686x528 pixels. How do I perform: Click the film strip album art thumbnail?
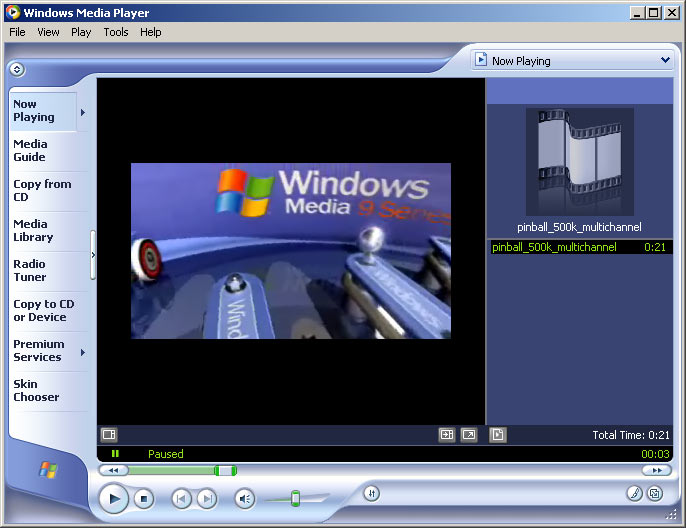pos(580,161)
